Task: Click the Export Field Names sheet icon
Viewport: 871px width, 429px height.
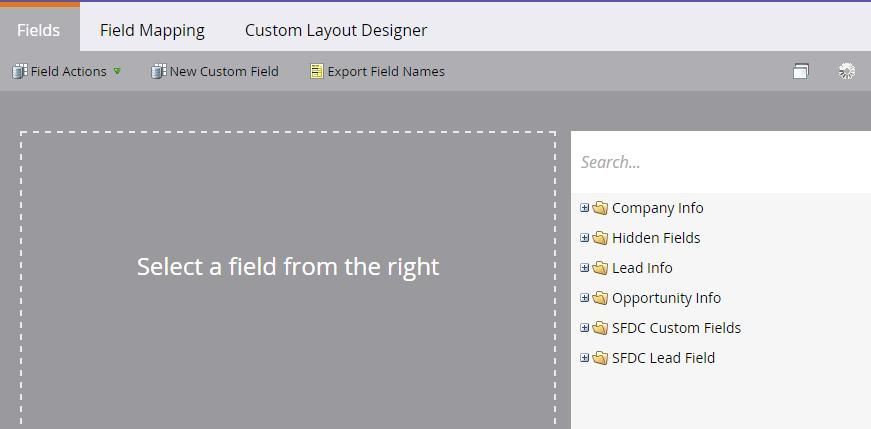Action: click(x=317, y=72)
